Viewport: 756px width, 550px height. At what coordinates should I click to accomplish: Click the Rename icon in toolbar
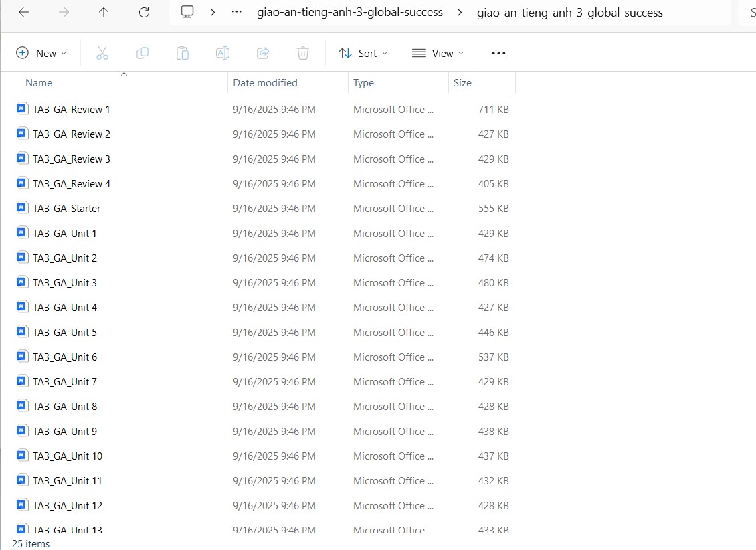(223, 53)
